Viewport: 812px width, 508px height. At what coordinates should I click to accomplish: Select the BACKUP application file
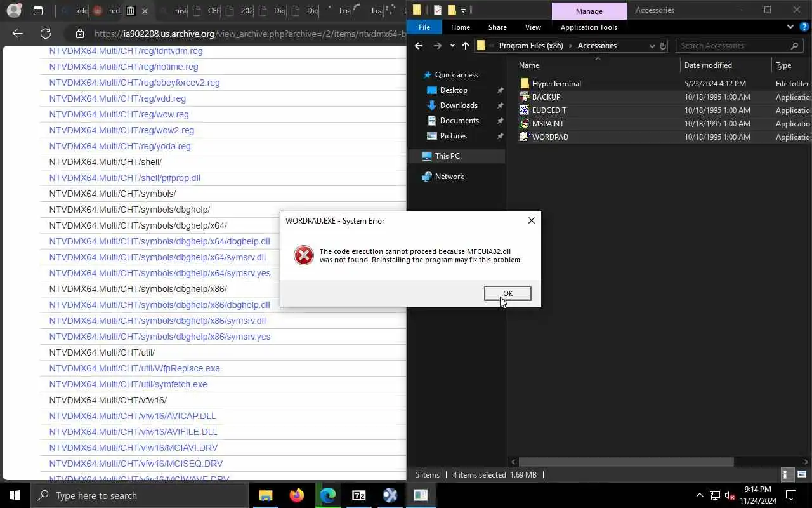point(546,97)
